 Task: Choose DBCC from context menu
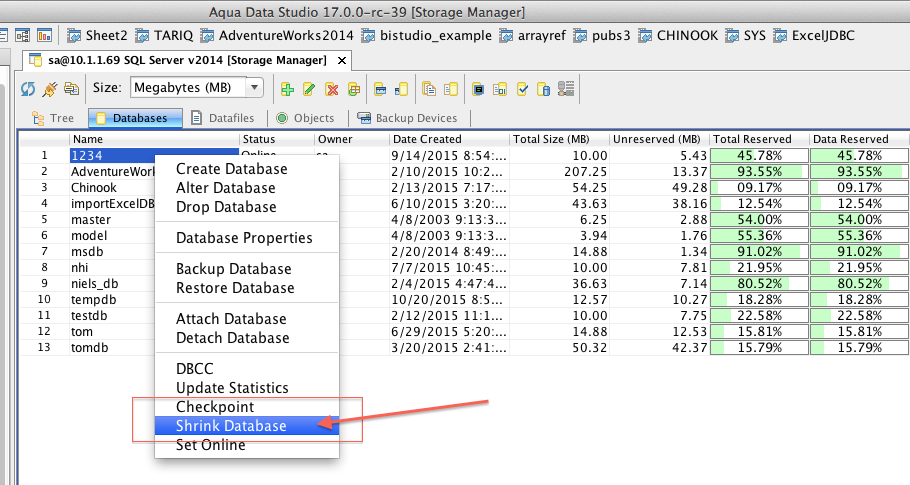247,369
